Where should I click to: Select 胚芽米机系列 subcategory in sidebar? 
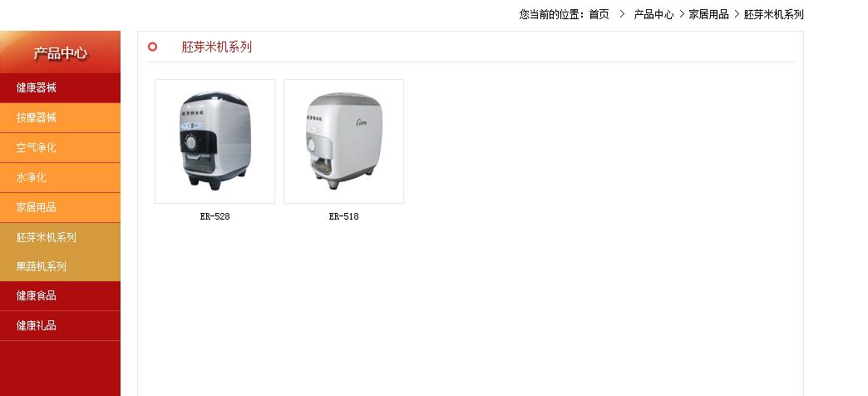point(60,237)
